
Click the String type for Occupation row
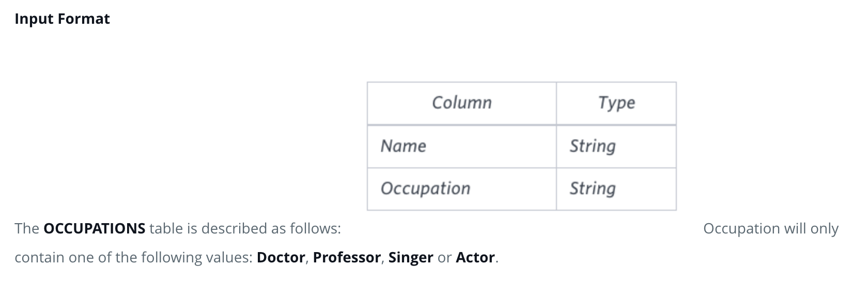(x=616, y=189)
